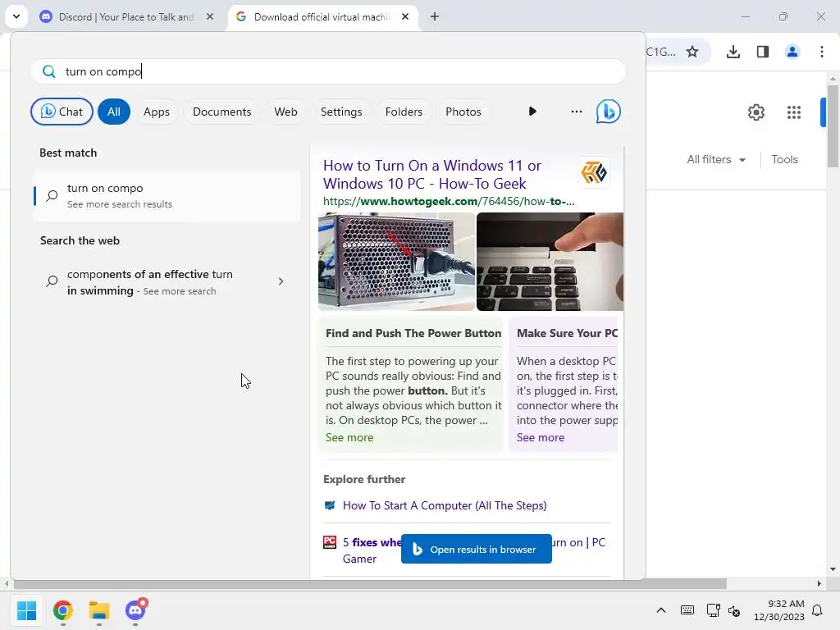The height and width of the screenshot is (630, 840).
Task: Click the power supply switch thumbnail
Action: coord(396,262)
